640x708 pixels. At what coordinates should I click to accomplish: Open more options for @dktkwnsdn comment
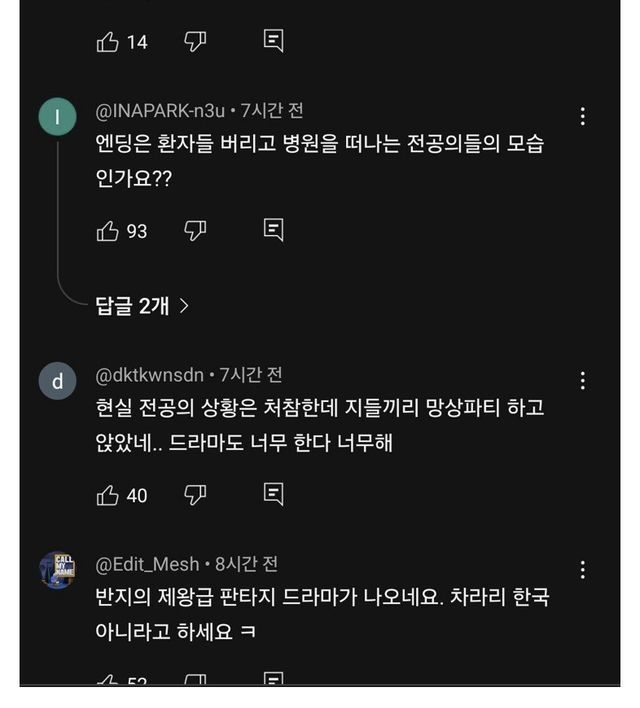[582, 380]
